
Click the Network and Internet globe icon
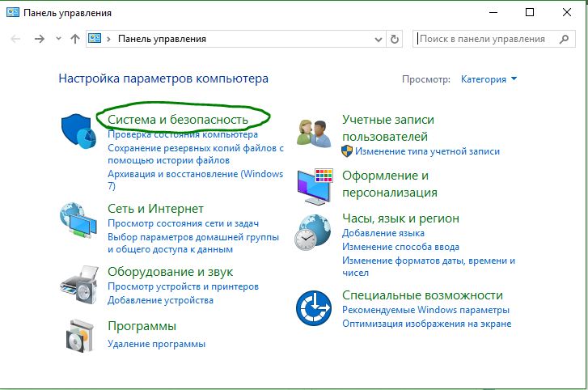pos(78,221)
